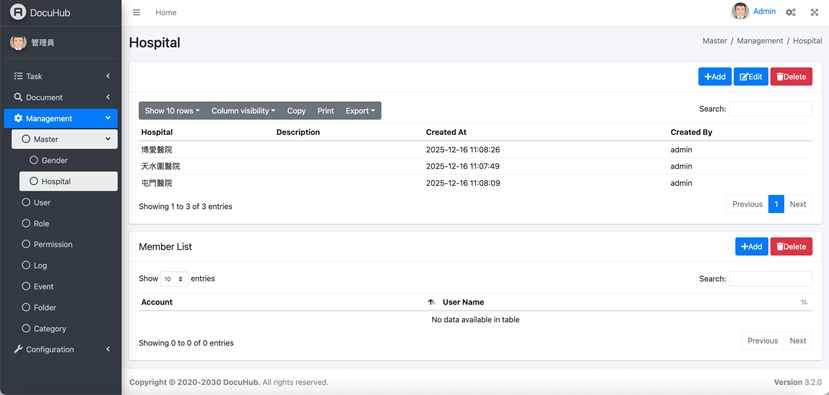This screenshot has height=395, width=829.
Task: Toggle fullscreen with the expand icon
Action: click(814, 12)
